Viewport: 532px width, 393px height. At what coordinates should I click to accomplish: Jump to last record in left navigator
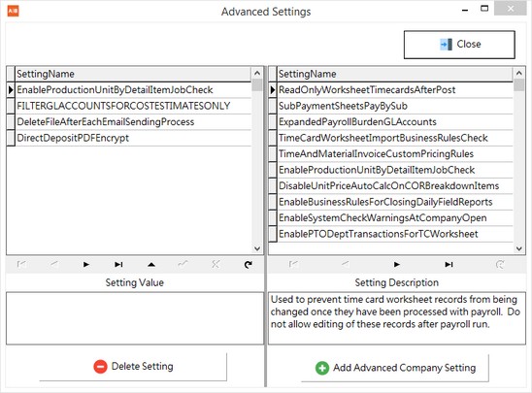coord(118,264)
